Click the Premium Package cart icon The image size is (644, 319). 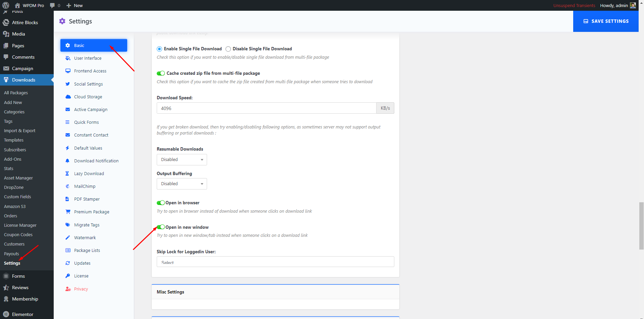click(68, 212)
